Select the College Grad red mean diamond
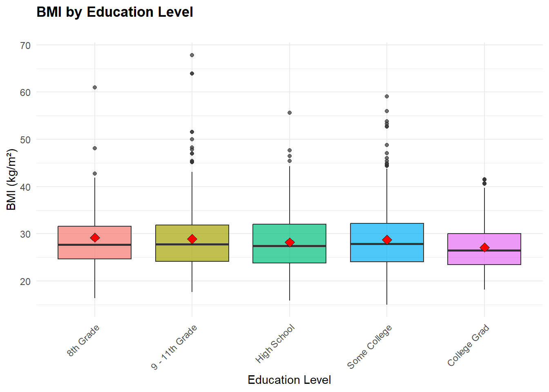Viewport: 549px width, 392px height. click(484, 247)
